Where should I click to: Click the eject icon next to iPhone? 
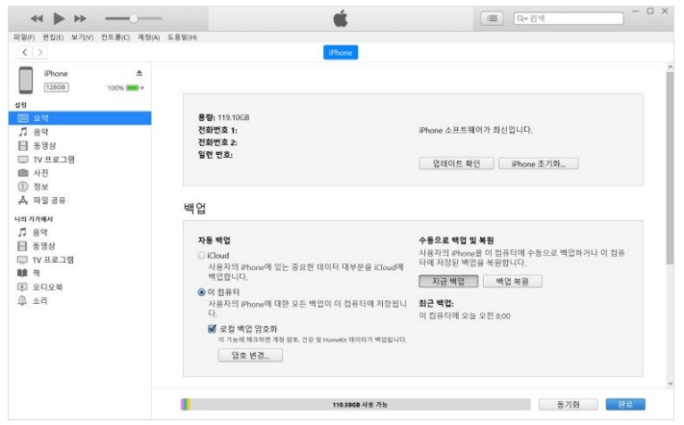click(x=139, y=73)
